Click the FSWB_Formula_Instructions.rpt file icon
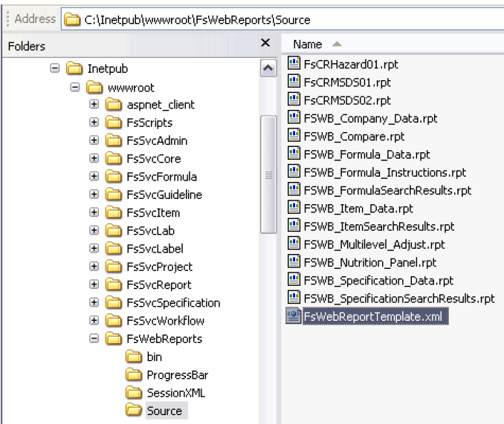This screenshot has width=504, height=424. coord(294,171)
